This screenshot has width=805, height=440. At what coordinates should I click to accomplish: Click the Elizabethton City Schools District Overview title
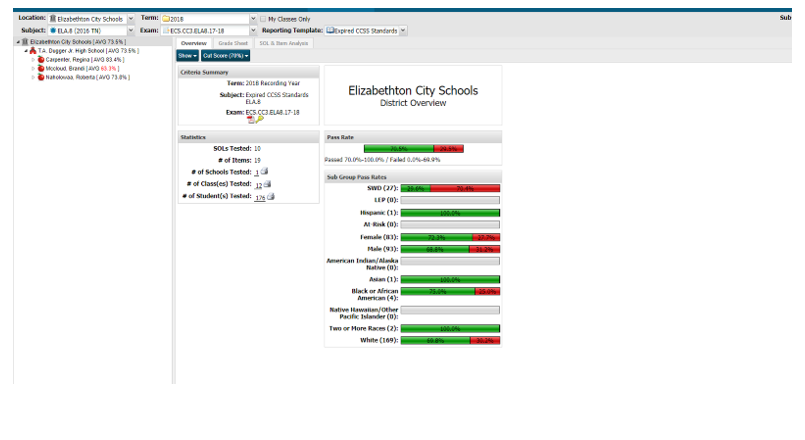coord(413,95)
